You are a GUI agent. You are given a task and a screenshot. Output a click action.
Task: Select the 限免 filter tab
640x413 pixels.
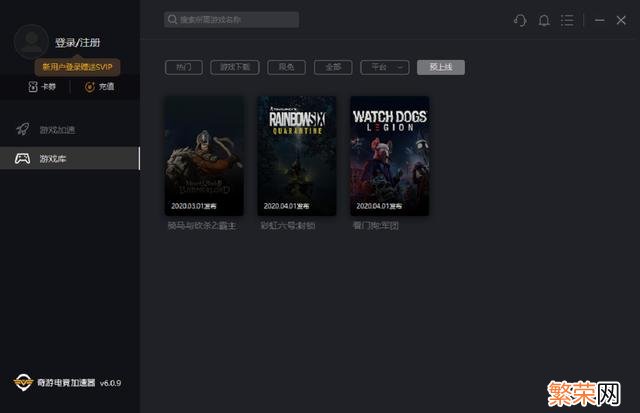coord(287,67)
